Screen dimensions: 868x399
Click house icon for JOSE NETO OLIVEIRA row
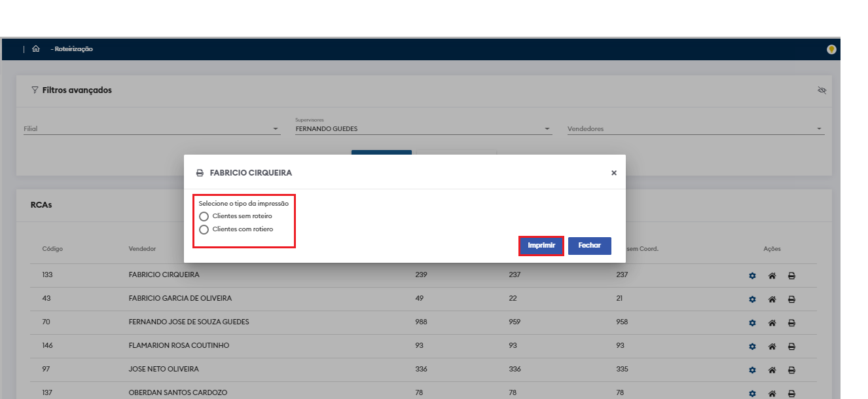click(772, 370)
